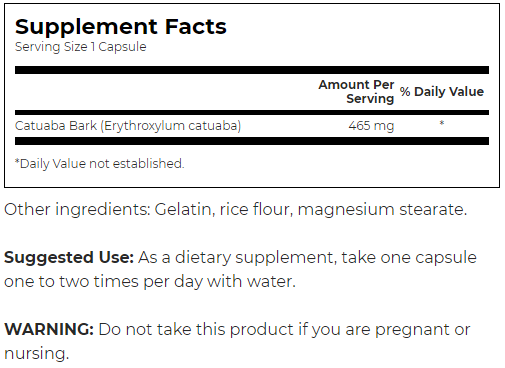Click the 465 mg amount value

371,126
